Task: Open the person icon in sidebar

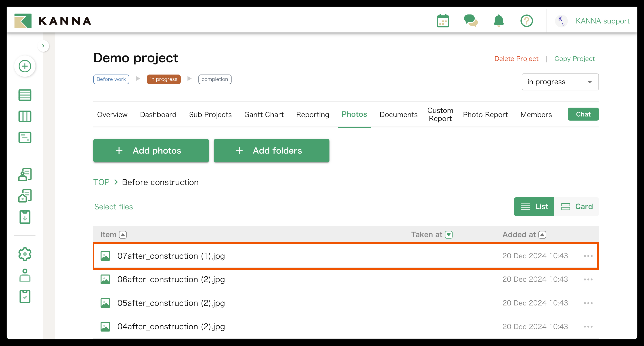Action: point(25,275)
